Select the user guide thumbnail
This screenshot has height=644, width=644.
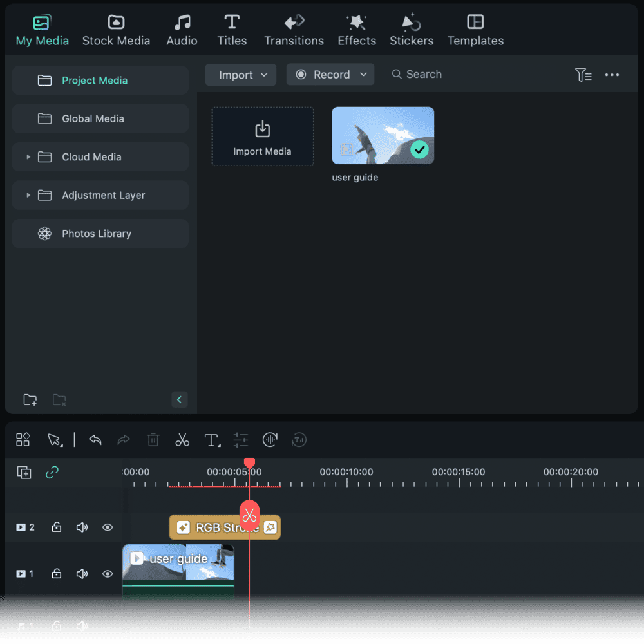click(x=383, y=135)
